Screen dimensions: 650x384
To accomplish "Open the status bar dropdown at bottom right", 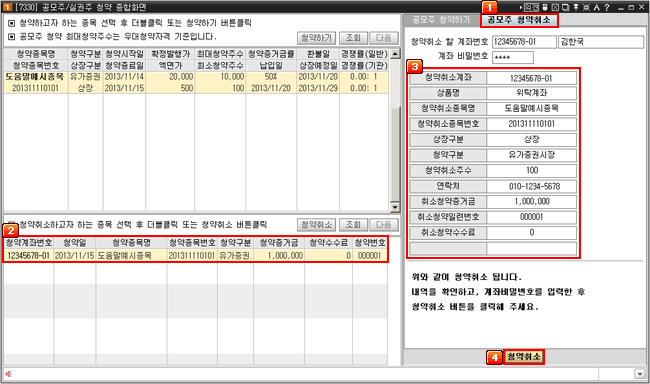I will pyautogui.click(x=639, y=374).
